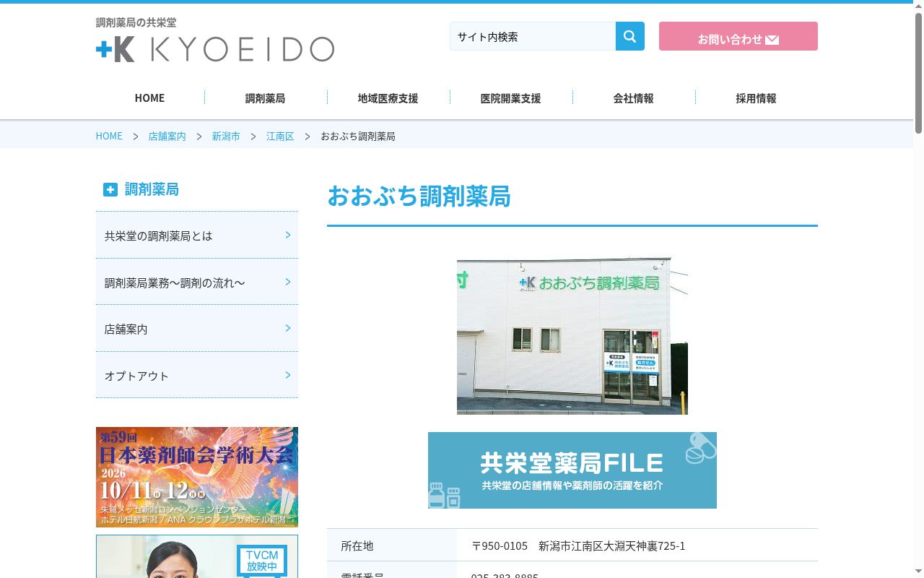Click the address text 新潟市江南区大淵天神裏725-1
Image resolution: width=924 pixels, height=578 pixels.
(612, 545)
